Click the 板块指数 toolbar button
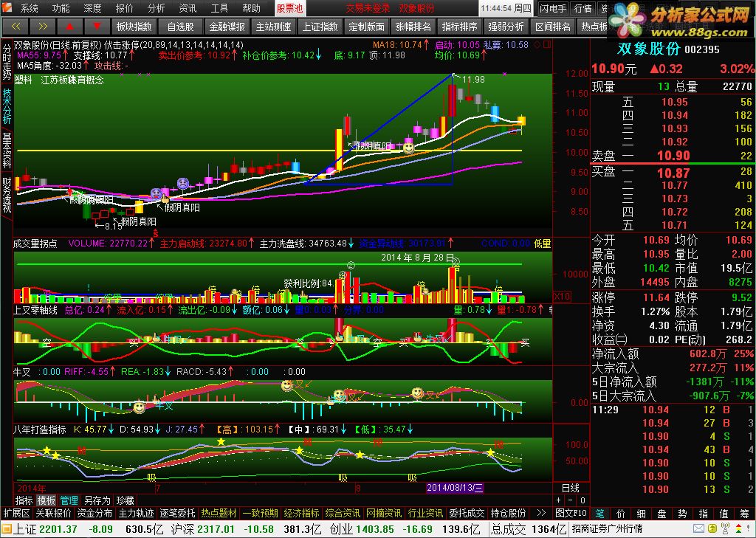This screenshot has height=538, width=756. (x=134, y=27)
